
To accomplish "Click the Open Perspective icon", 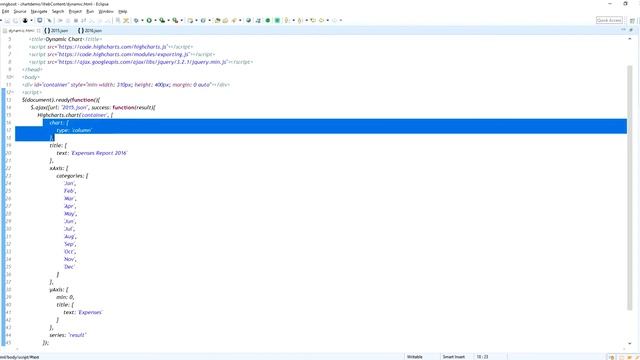I will [x=632, y=20].
